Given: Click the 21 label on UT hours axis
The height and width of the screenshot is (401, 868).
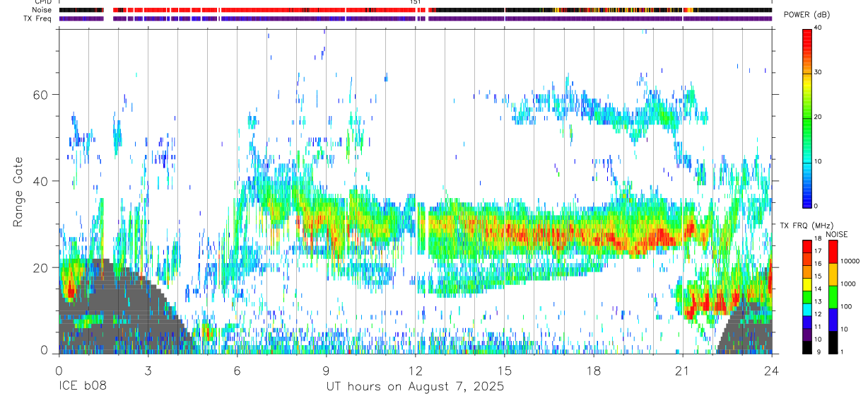Looking at the screenshot, I should pos(682,370).
